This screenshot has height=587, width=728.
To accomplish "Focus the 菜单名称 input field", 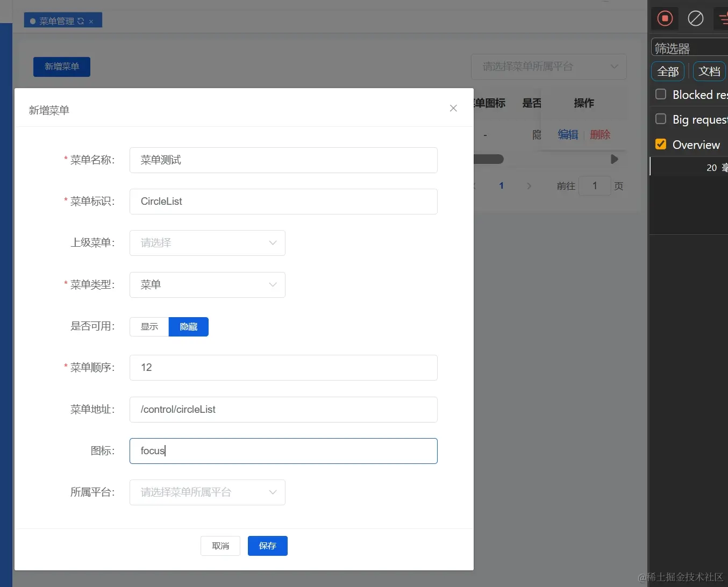I will point(283,160).
